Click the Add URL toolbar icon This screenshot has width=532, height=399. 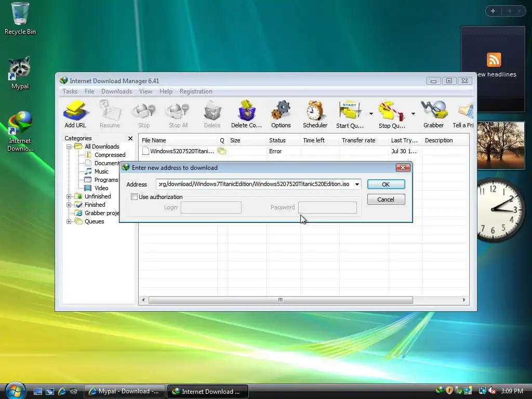coord(75,114)
